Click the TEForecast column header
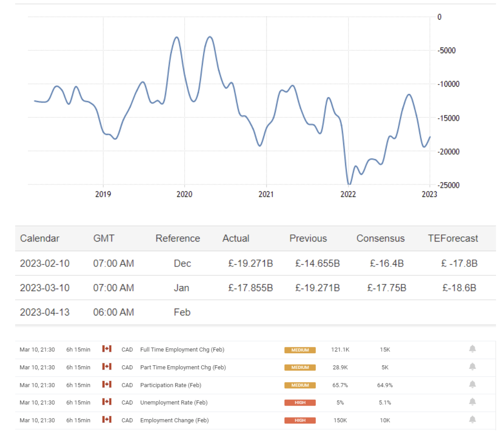The width and height of the screenshot is (504, 436). click(452, 238)
